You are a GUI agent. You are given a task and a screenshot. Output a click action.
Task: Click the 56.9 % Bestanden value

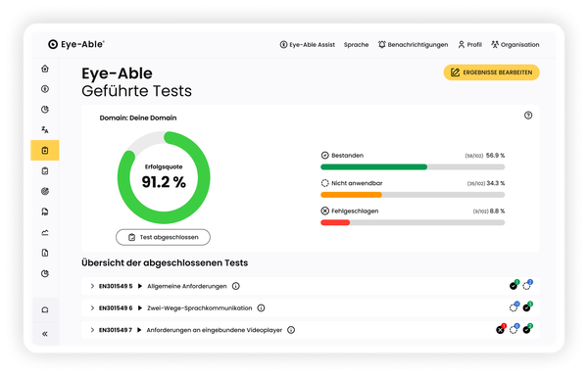pos(495,156)
